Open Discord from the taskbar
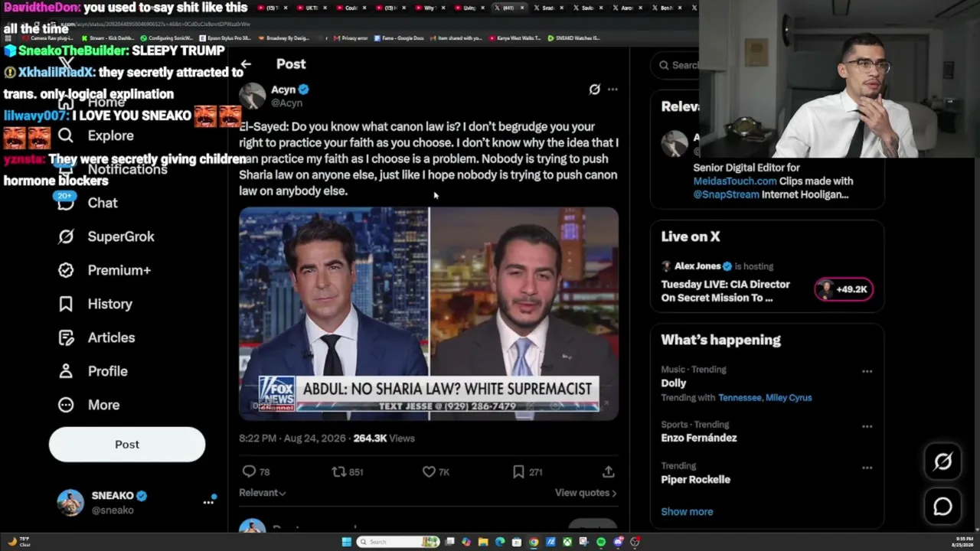Screen dimensions: 980x551 click(x=618, y=542)
